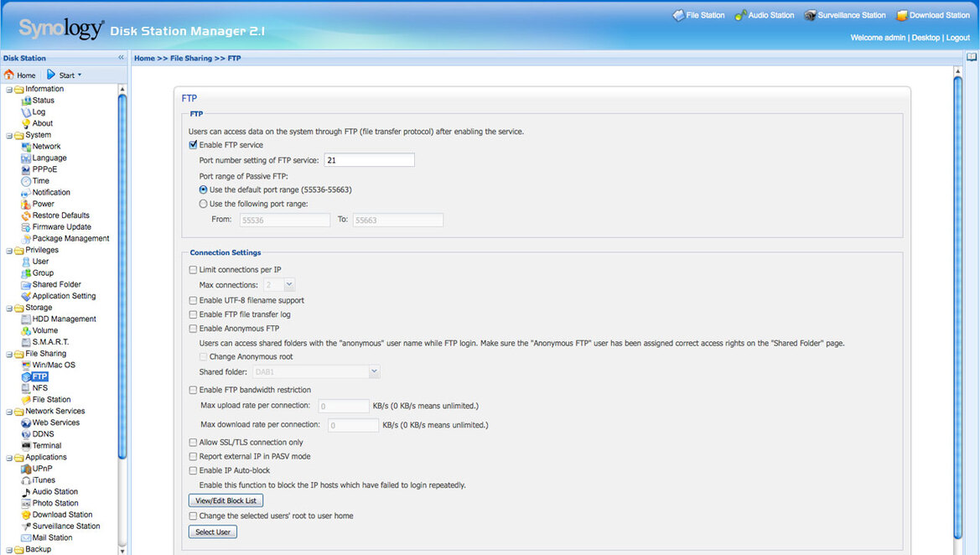Uncheck Enable FTP service
980x555 pixels.
[193, 145]
